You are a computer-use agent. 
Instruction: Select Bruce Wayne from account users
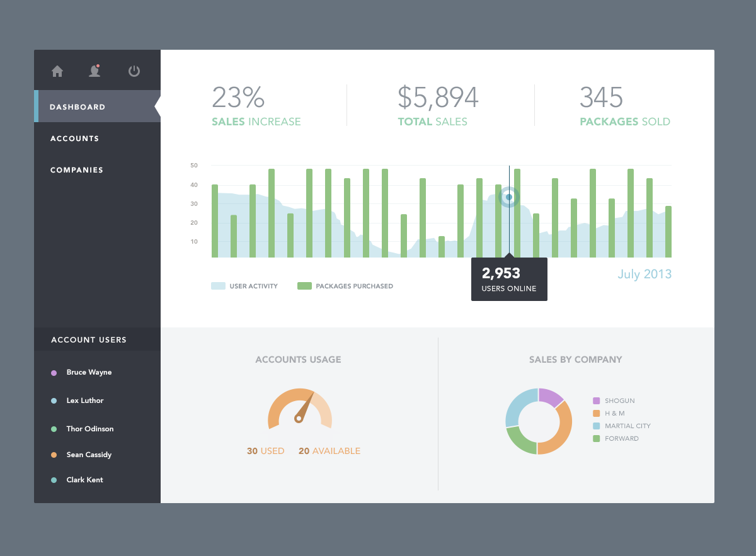[89, 372]
